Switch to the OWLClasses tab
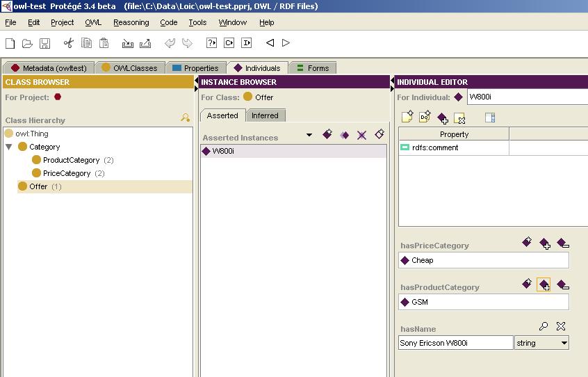 [130, 68]
